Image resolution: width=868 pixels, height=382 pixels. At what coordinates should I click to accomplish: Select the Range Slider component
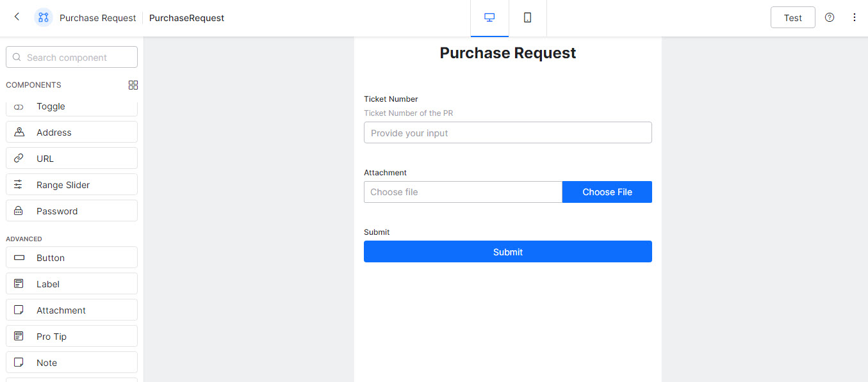tap(71, 184)
